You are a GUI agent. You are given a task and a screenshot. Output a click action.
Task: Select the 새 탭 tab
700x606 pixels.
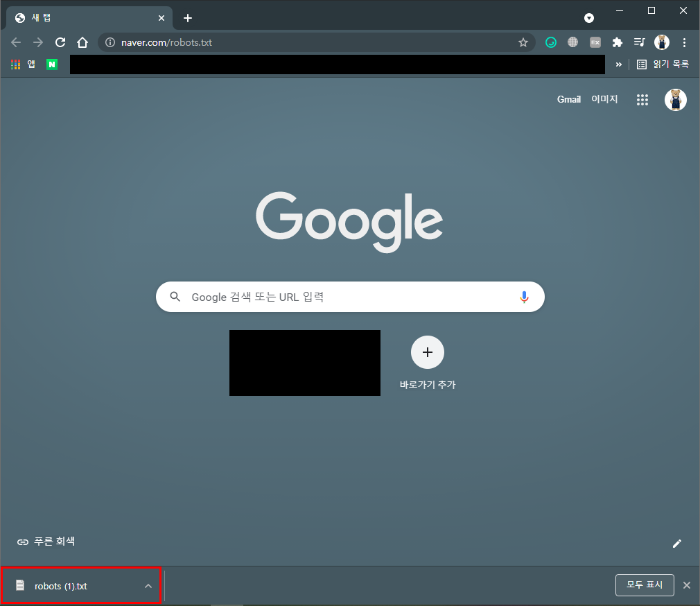(89, 18)
